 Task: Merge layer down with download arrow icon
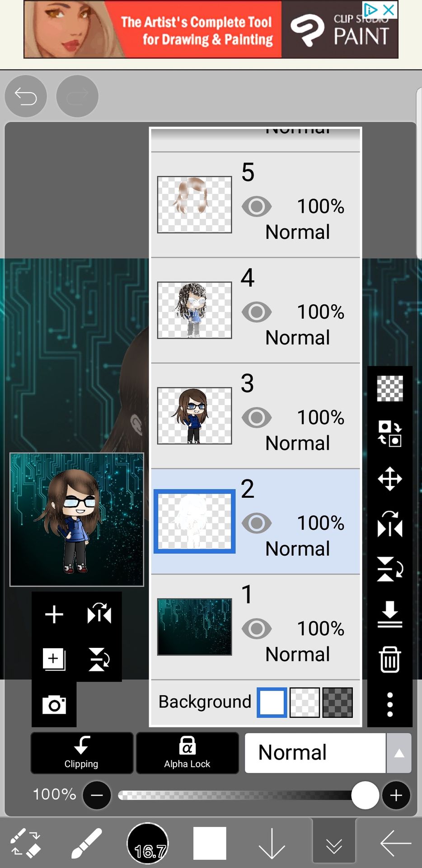click(389, 614)
